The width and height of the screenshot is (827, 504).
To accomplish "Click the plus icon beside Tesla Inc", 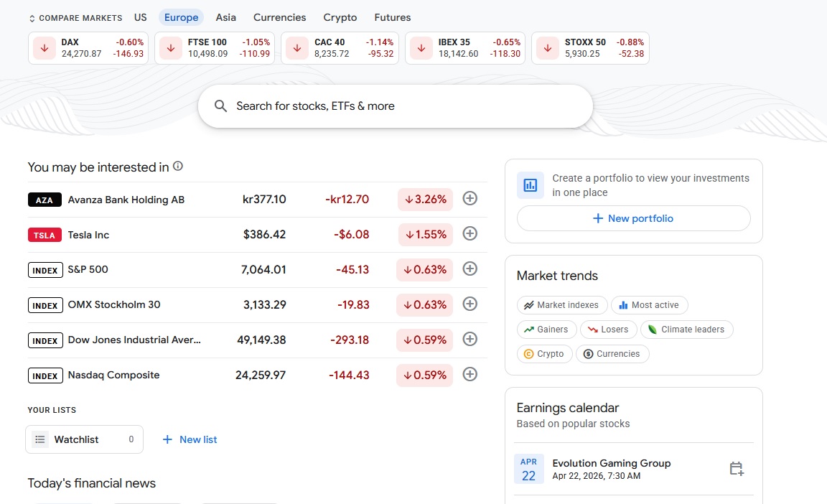I will point(469,233).
